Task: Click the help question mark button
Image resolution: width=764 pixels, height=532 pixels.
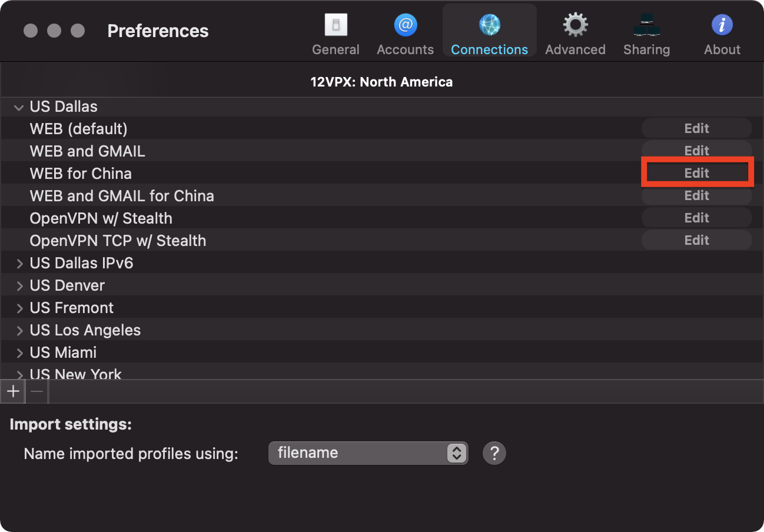Action: pos(494,453)
